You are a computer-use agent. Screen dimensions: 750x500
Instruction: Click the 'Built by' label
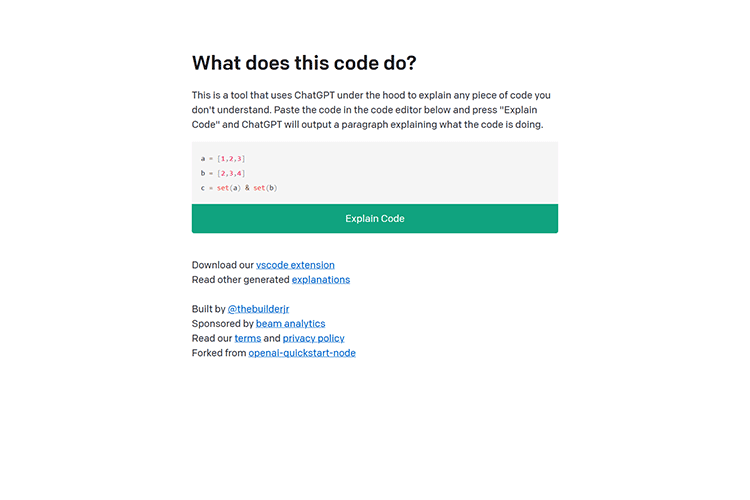click(x=208, y=310)
